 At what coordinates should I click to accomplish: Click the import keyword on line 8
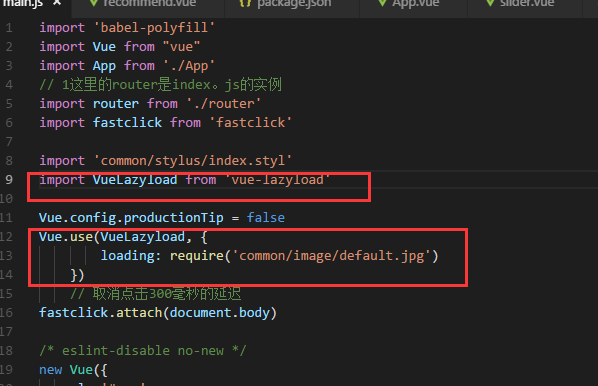pos(62,161)
